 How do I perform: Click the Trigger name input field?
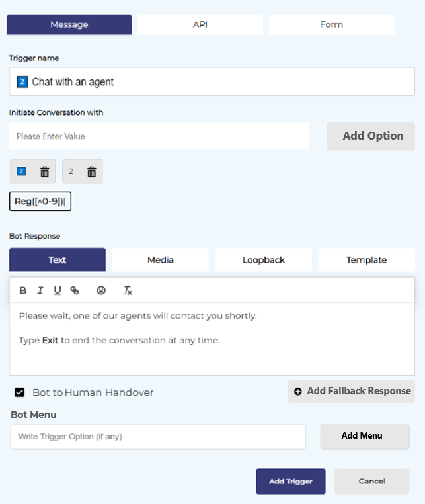[x=212, y=82]
